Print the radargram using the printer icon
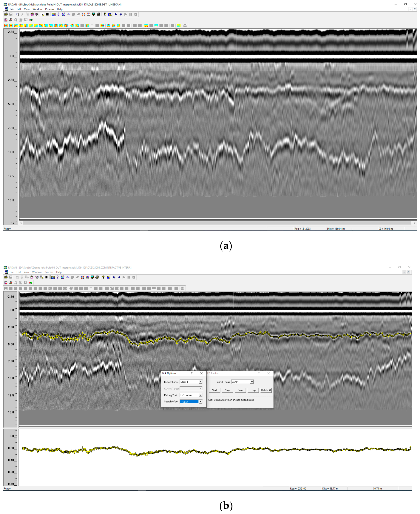 [99, 14]
